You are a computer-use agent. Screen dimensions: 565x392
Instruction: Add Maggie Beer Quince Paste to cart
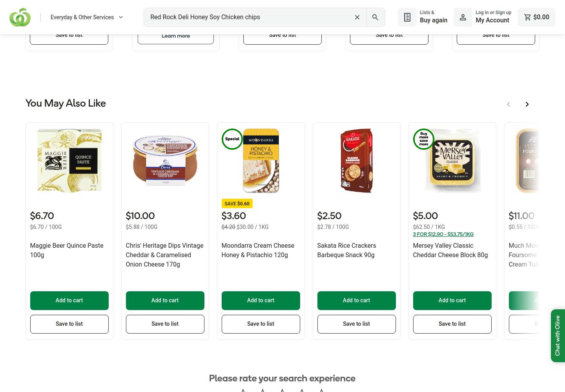coord(69,301)
